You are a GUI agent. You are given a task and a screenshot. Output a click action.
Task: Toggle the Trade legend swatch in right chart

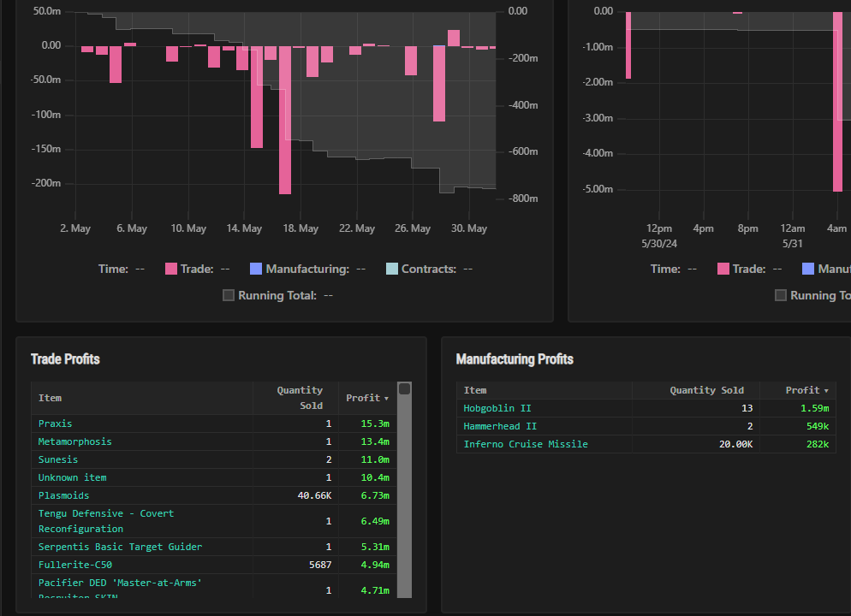(x=723, y=269)
